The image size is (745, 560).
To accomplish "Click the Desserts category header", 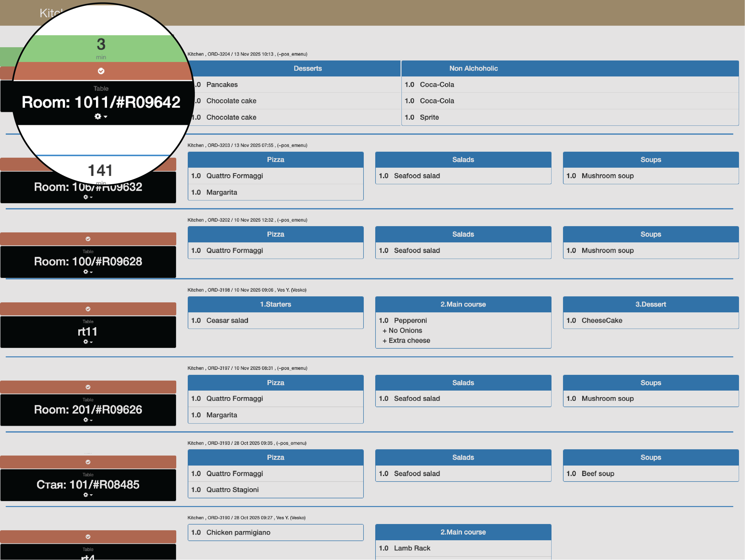I will pos(307,68).
